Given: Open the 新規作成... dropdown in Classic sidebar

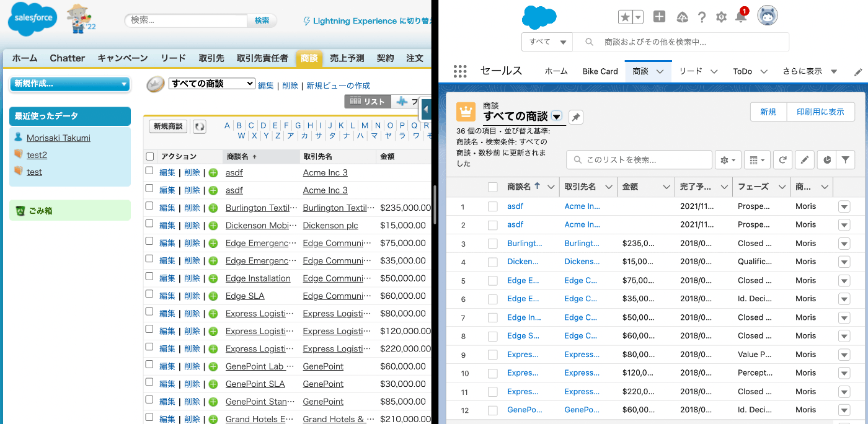Looking at the screenshot, I should (x=70, y=84).
